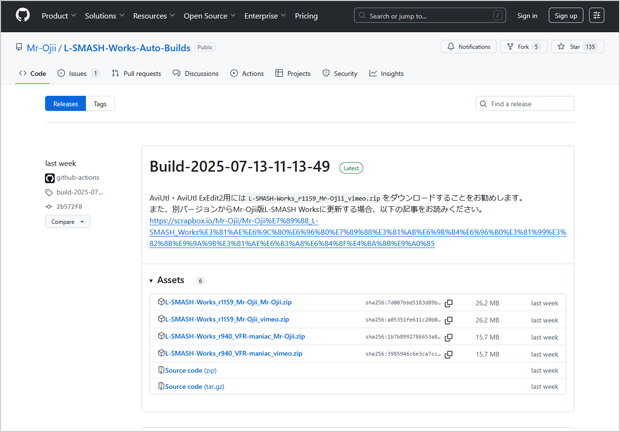Image resolution: width=620 pixels, height=432 pixels.
Task: Open appearance settings icon in header
Action: 597,16
